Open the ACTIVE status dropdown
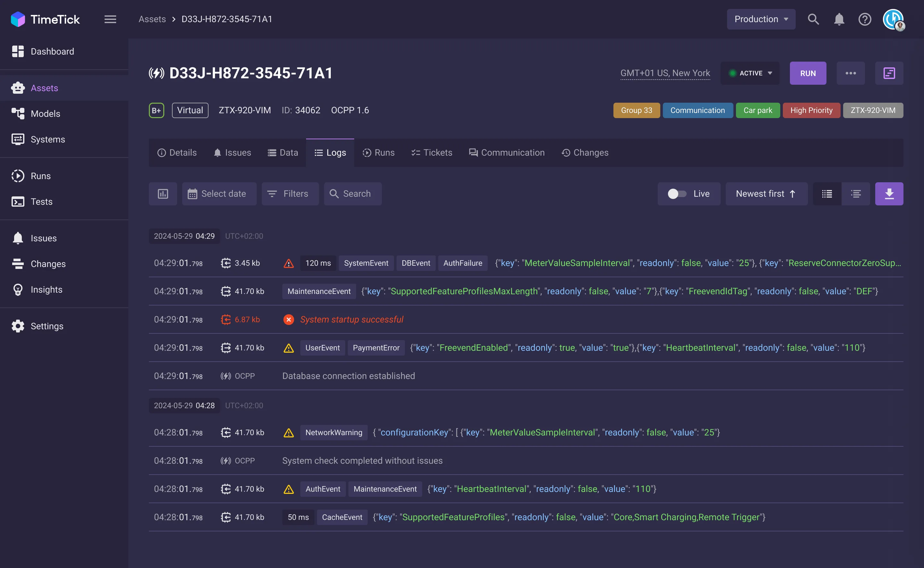Viewport: 924px width, 568px height. 750,73
